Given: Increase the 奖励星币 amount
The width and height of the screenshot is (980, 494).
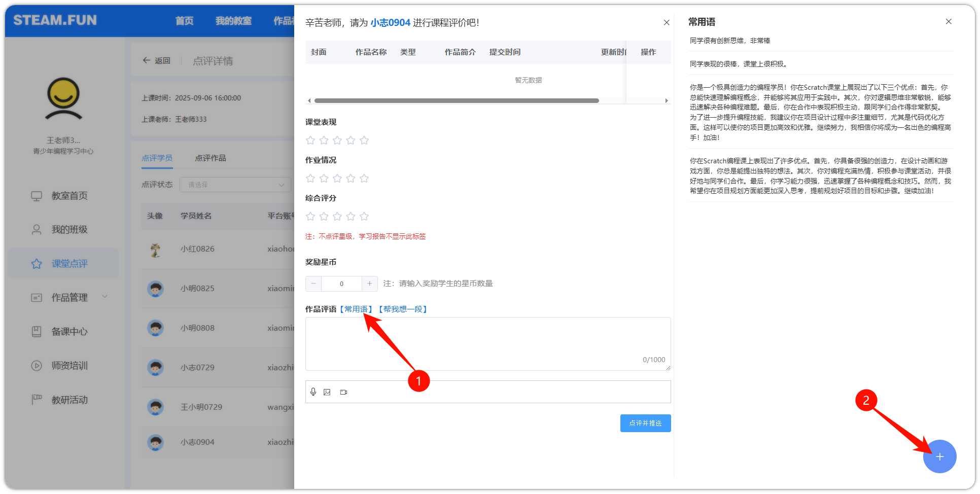Looking at the screenshot, I should click(370, 284).
